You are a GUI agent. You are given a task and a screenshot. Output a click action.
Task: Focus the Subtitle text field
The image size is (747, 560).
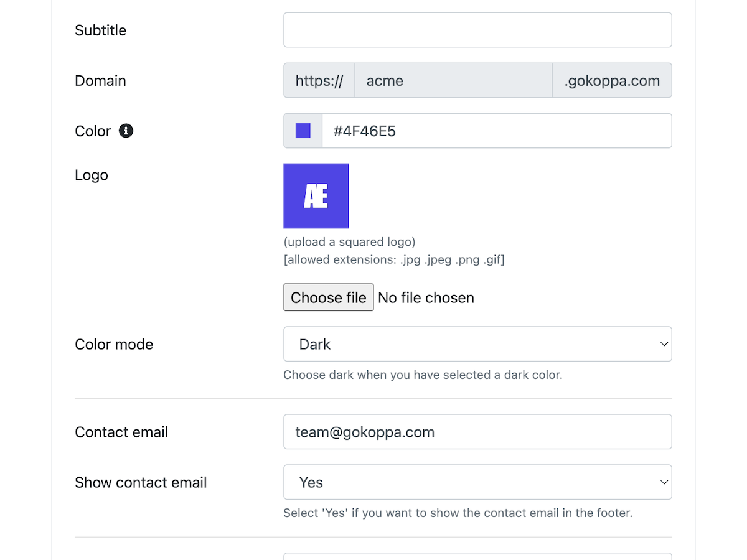click(477, 30)
